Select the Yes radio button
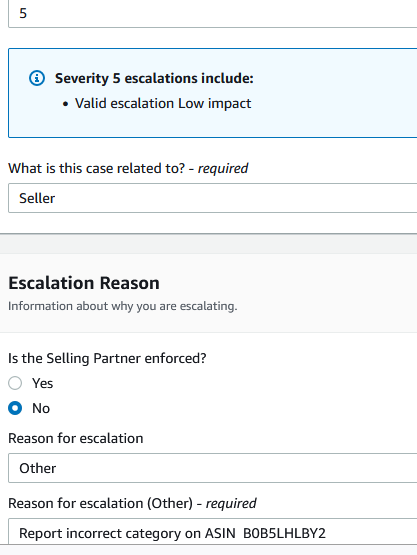Image resolution: width=417 pixels, height=555 pixels. point(15,383)
